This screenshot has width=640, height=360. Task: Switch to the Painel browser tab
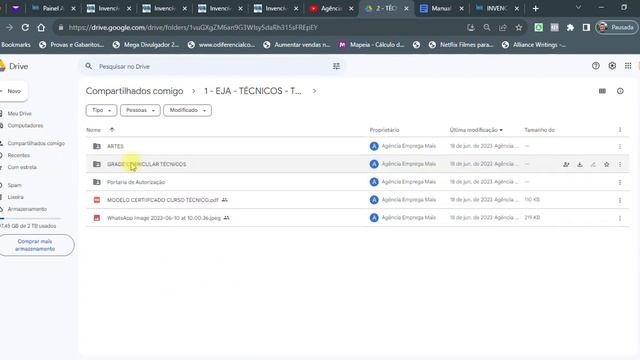(x=53, y=8)
